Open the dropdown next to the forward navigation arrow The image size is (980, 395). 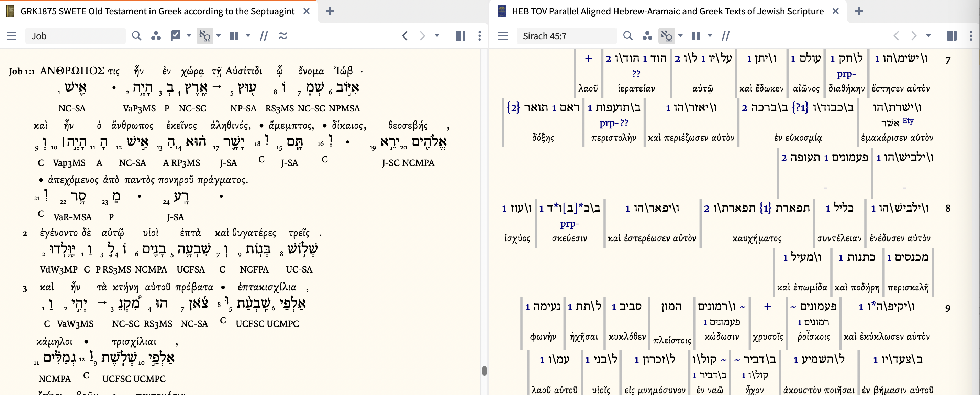[437, 36]
